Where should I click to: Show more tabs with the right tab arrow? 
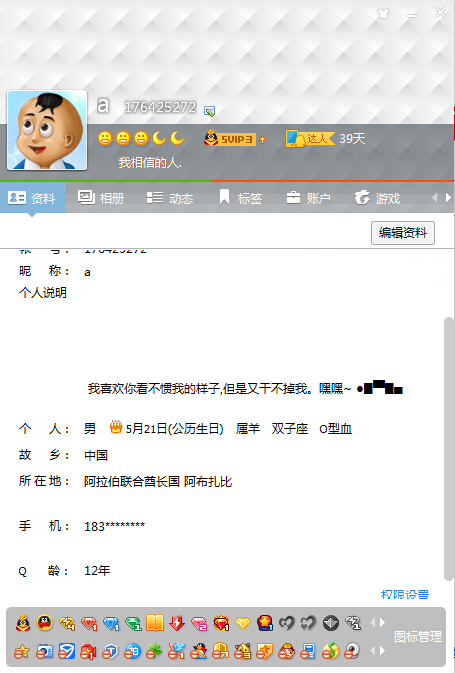tap(448, 197)
